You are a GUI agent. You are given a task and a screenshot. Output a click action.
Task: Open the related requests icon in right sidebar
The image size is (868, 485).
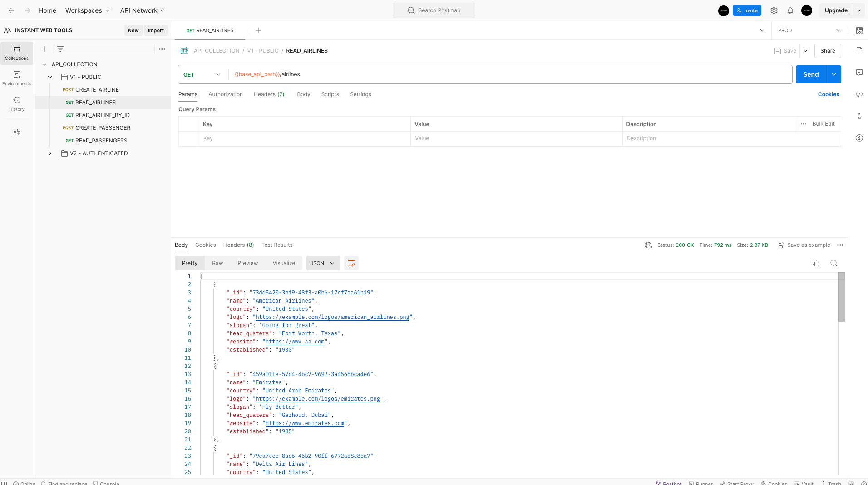859,116
